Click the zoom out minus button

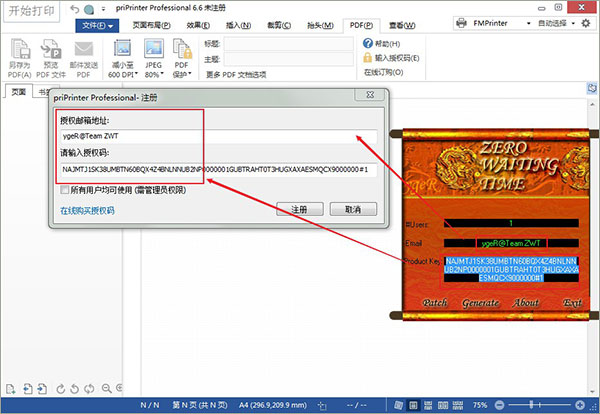tap(499, 405)
